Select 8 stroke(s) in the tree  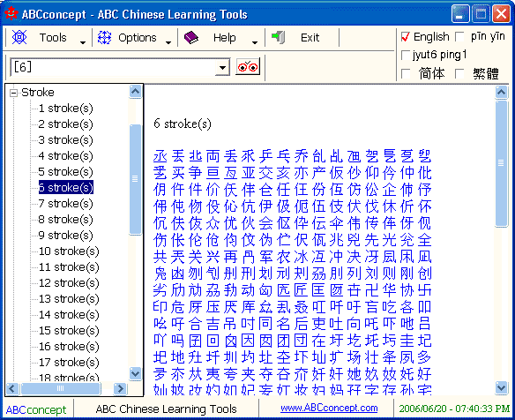tap(65, 219)
